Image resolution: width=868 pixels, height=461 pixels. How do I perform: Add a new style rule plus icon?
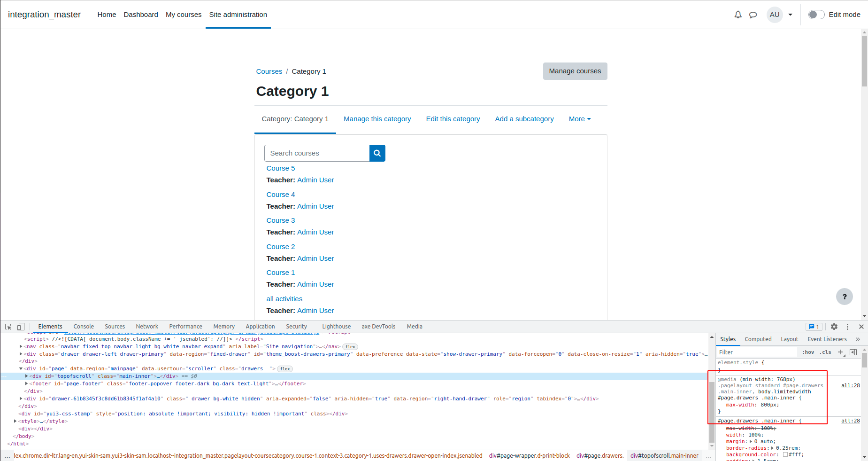(x=840, y=352)
